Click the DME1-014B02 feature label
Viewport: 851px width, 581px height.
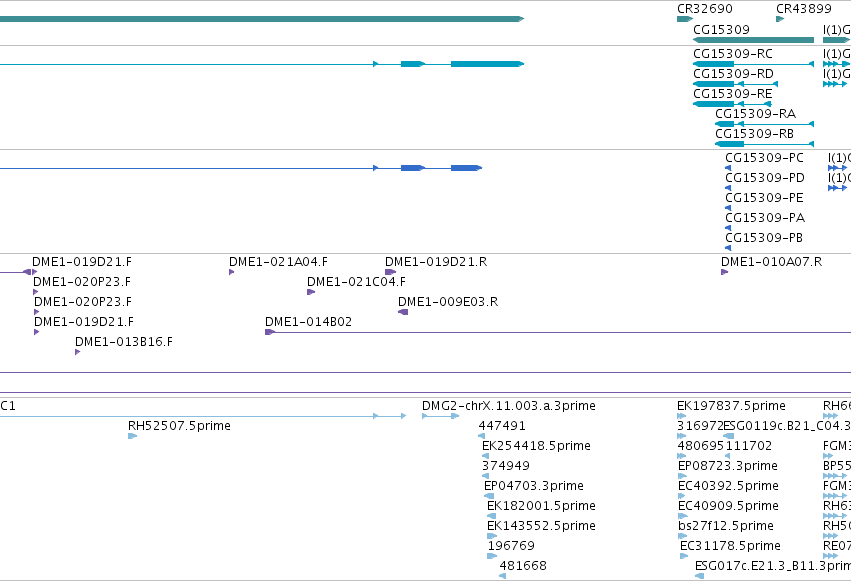[308, 322]
